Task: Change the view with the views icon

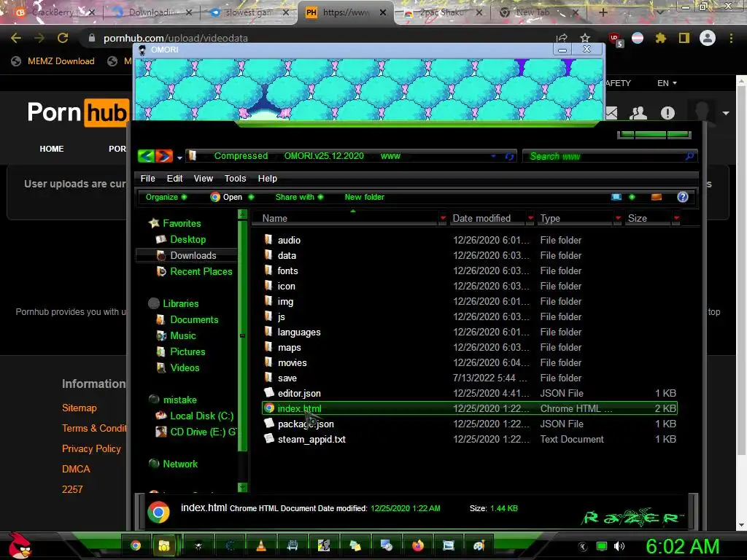Action: click(x=616, y=197)
